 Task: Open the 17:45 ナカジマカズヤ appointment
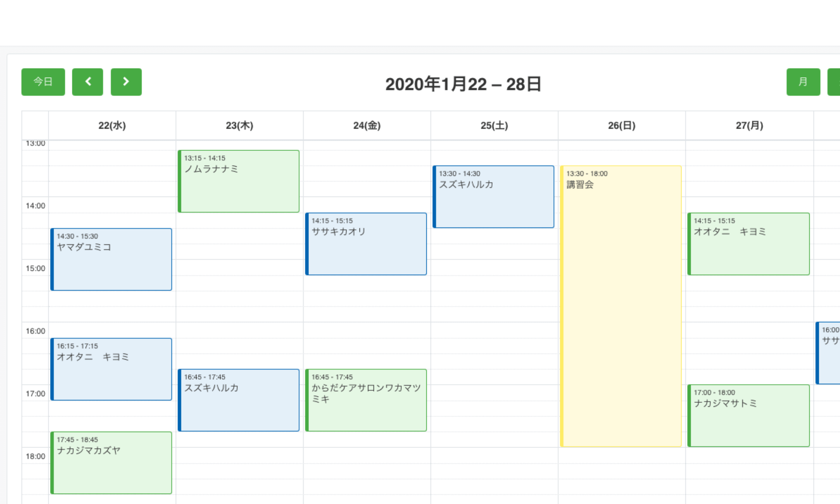coord(111,463)
